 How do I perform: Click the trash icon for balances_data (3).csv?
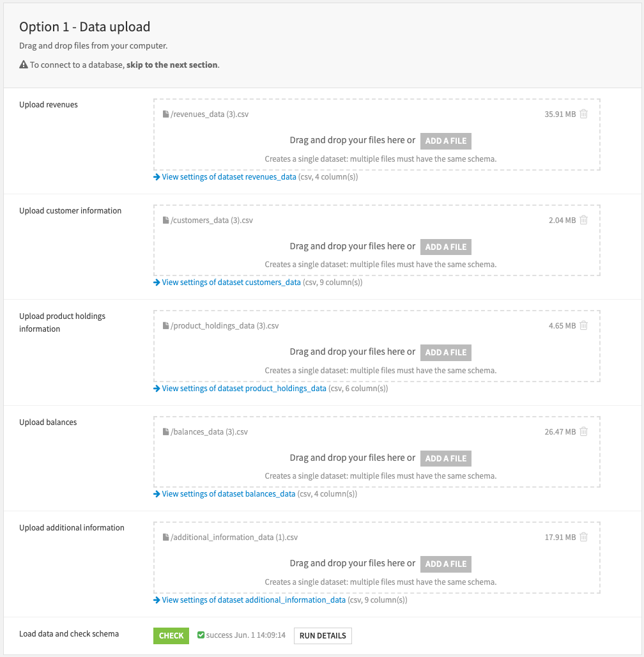583,431
